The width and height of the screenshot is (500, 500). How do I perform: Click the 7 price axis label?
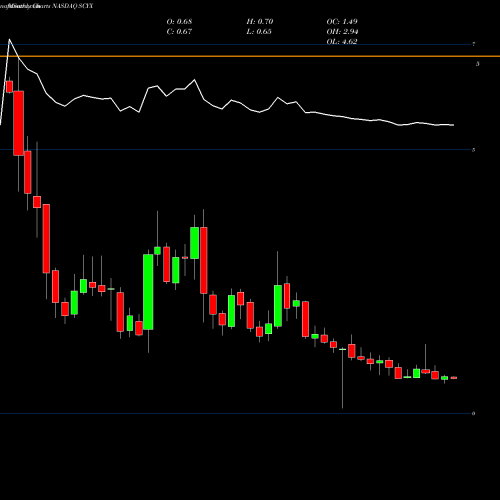click(x=474, y=44)
